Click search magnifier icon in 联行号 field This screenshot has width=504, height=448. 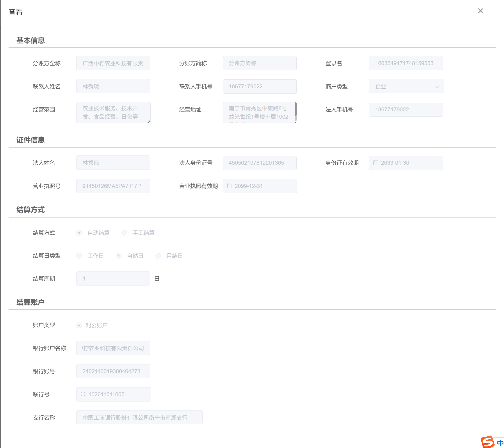pyautogui.click(x=83, y=394)
